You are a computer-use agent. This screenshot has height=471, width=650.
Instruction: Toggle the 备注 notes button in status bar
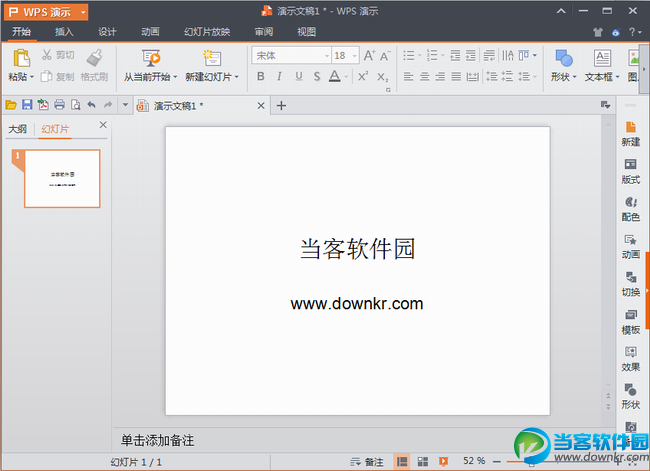click(x=367, y=461)
